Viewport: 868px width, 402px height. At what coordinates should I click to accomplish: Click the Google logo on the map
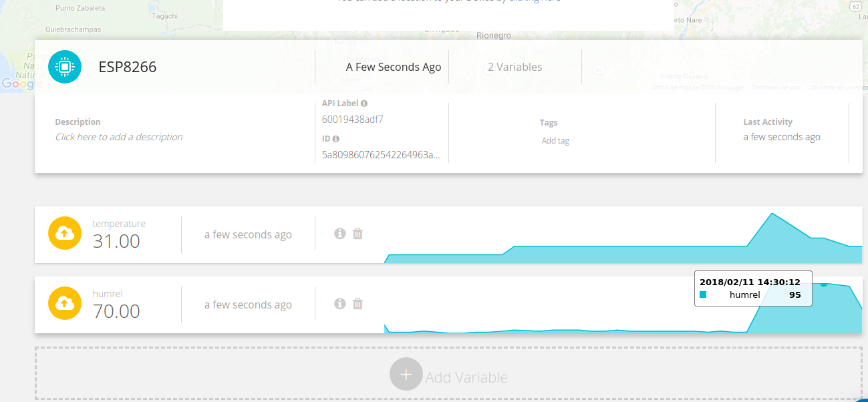[x=22, y=84]
